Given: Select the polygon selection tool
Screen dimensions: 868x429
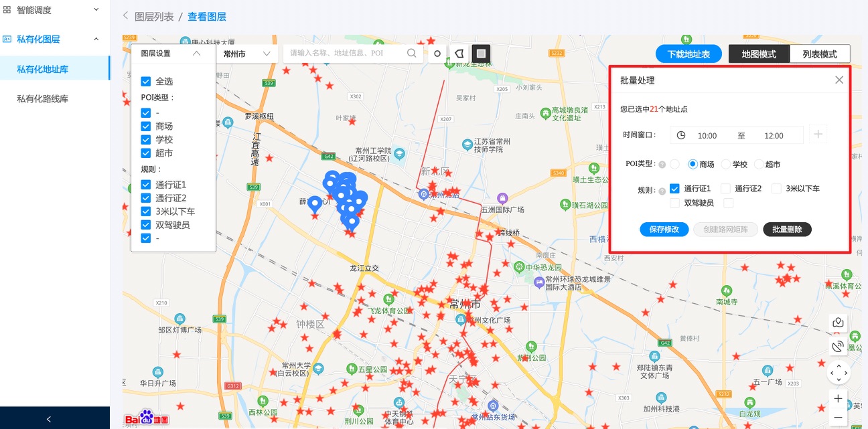Looking at the screenshot, I should pos(459,54).
